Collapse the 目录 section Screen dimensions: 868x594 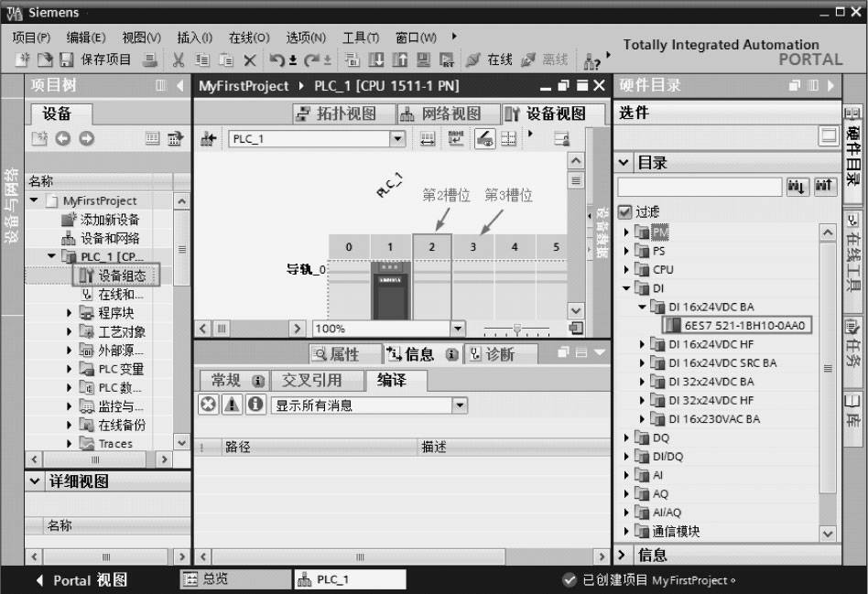tap(624, 163)
